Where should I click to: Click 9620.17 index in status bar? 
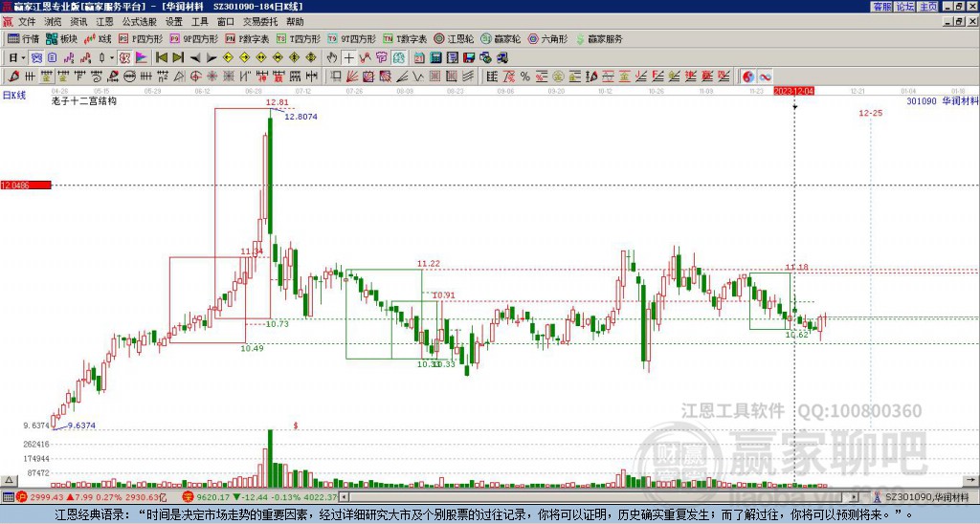(212, 497)
